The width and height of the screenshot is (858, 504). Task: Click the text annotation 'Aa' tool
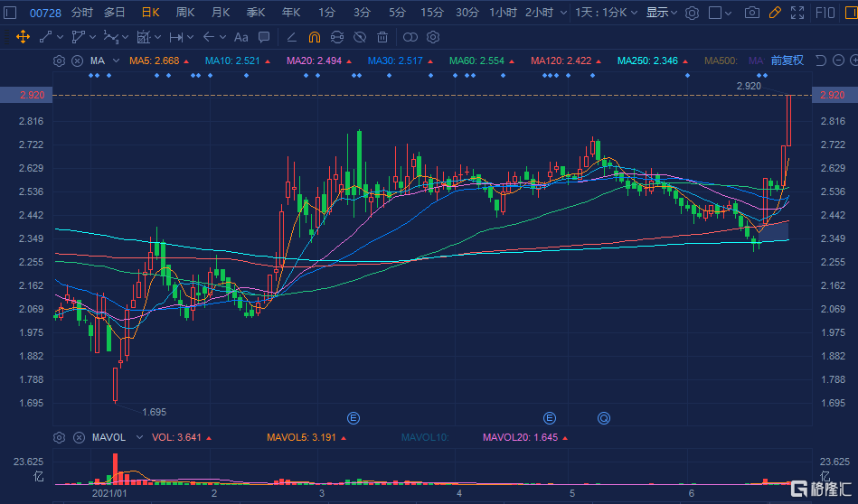tap(240, 37)
